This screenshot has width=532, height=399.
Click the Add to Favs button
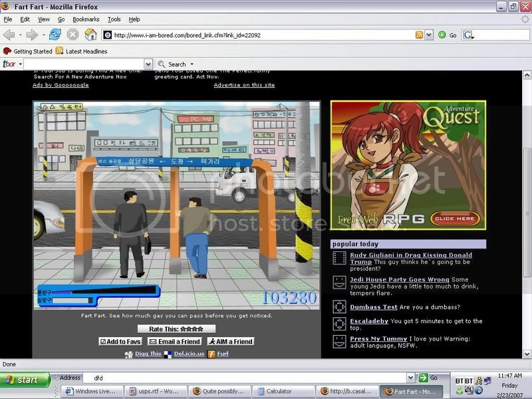pyautogui.click(x=120, y=342)
